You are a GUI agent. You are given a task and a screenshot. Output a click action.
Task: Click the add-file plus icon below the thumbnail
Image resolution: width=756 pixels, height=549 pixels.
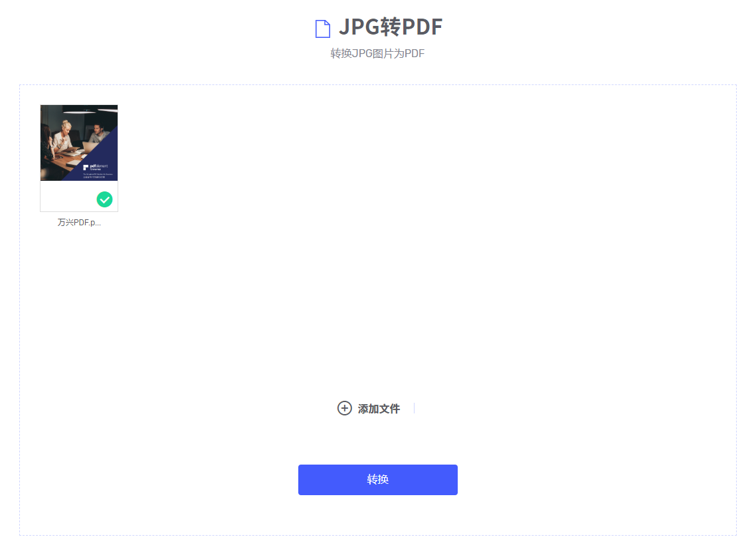(x=345, y=408)
